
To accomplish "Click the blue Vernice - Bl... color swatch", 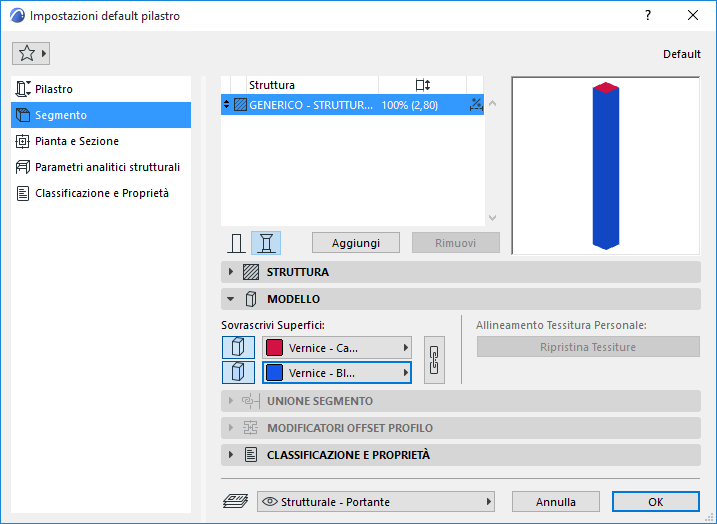I will (274, 373).
